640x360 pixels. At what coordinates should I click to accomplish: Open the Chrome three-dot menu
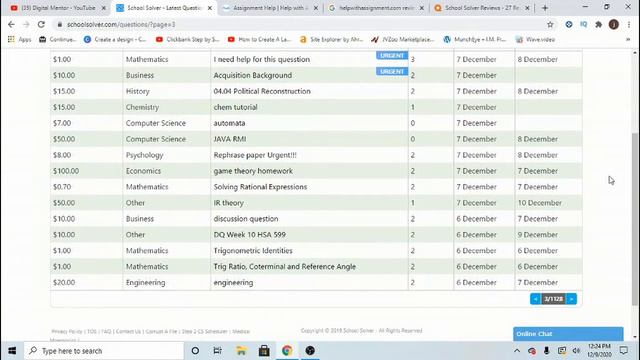tap(629, 24)
